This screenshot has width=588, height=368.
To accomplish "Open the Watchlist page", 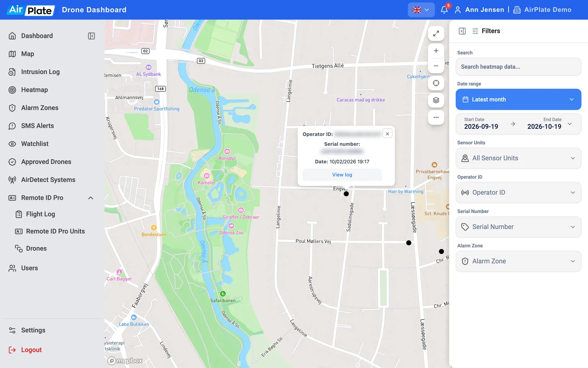I will (35, 144).
